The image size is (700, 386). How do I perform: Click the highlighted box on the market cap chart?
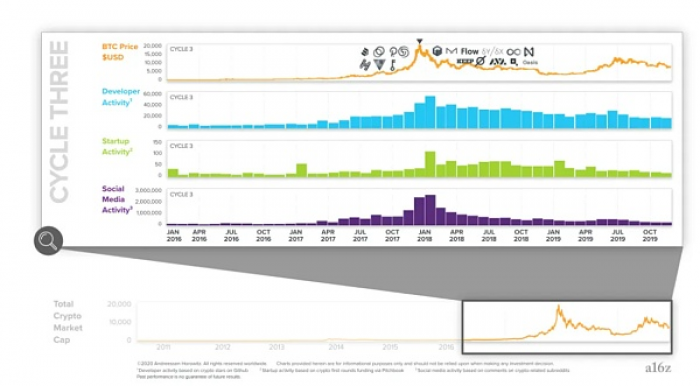pyautogui.click(x=567, y=327)
